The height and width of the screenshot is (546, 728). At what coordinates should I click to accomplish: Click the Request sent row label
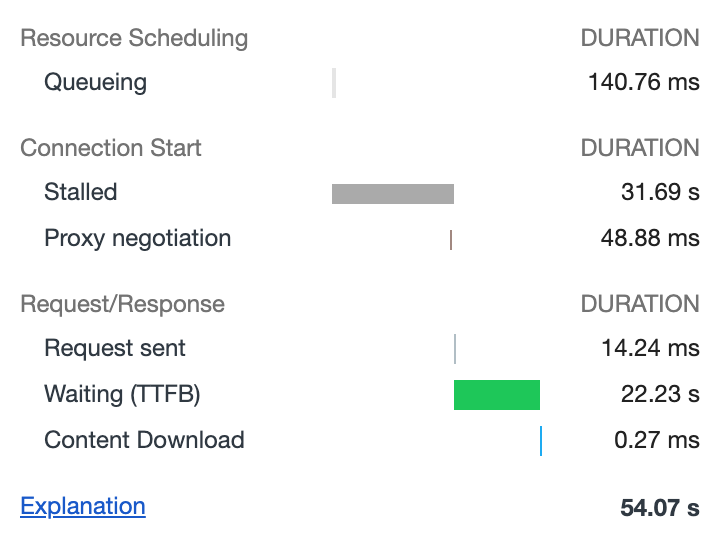pyautogui.click(x=115, y=348)
